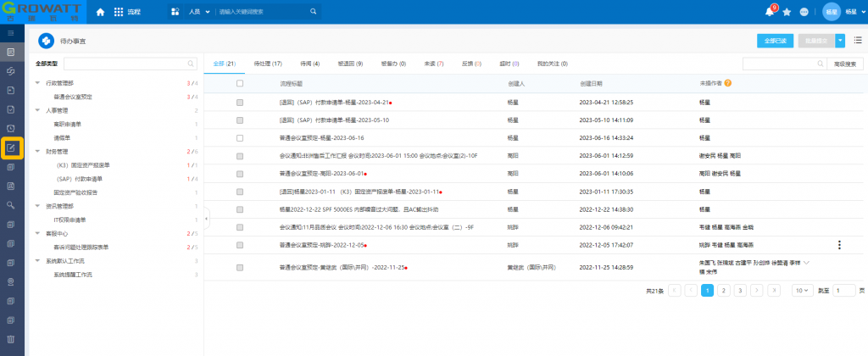Open notifications bell with badge 9

click(770, 12)
